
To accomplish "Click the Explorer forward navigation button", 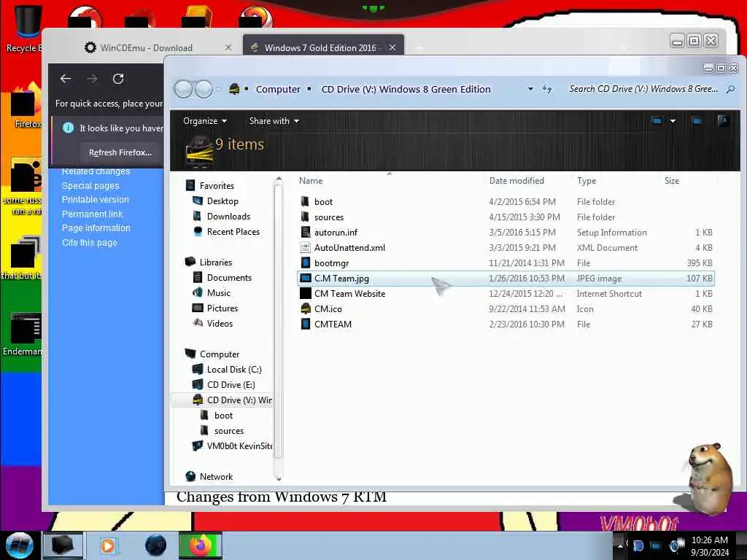I will pyautogui.click(x=204, y=89).
